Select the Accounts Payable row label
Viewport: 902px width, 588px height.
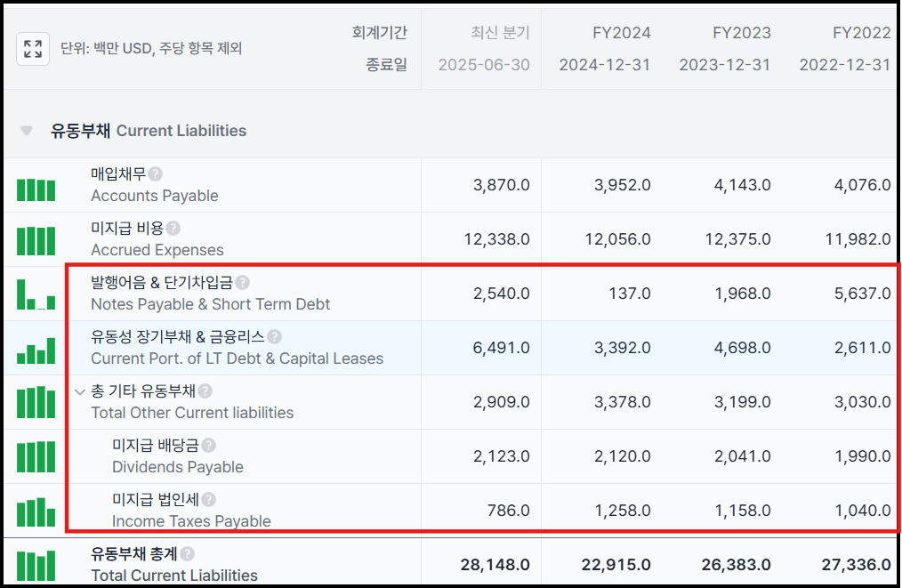tap(155, 196)
